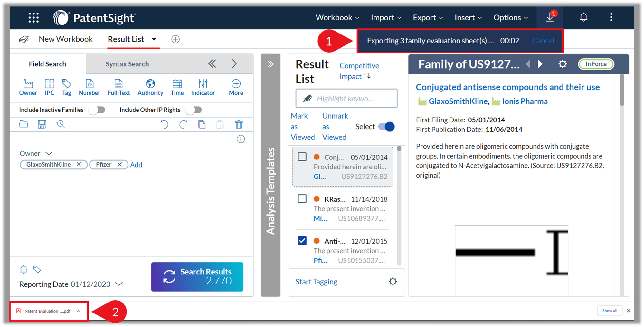This screenshot has width=644, height=327.
Task: Open the Export menu
Action: pos(428,17)
